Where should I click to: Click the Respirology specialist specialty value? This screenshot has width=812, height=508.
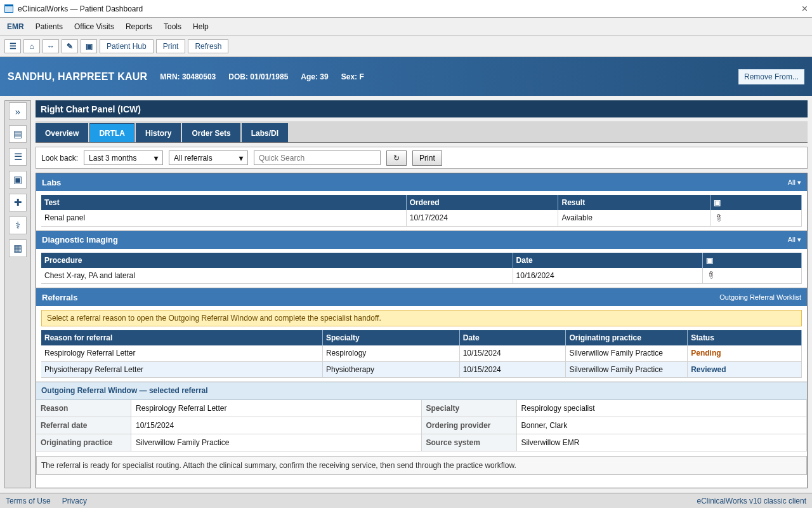[x=661, y=408]
